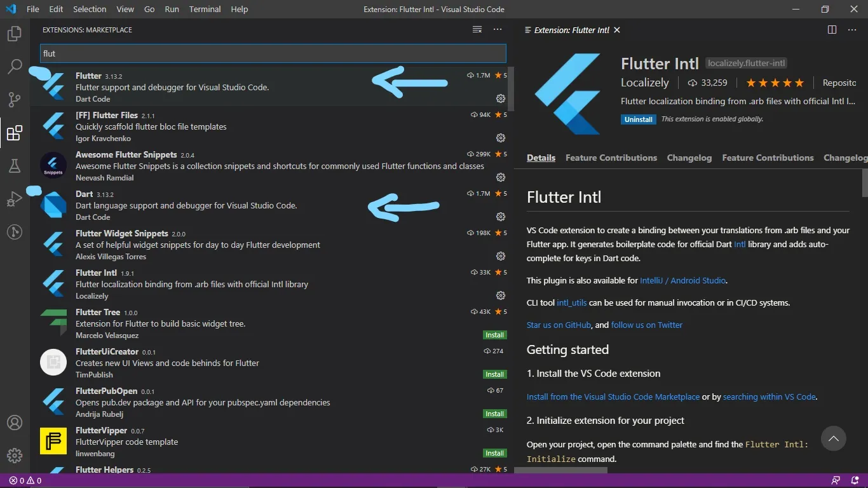Viewport: 868px width, 488px height.
Task: Open the Run menu
Action: click(172, 10)
